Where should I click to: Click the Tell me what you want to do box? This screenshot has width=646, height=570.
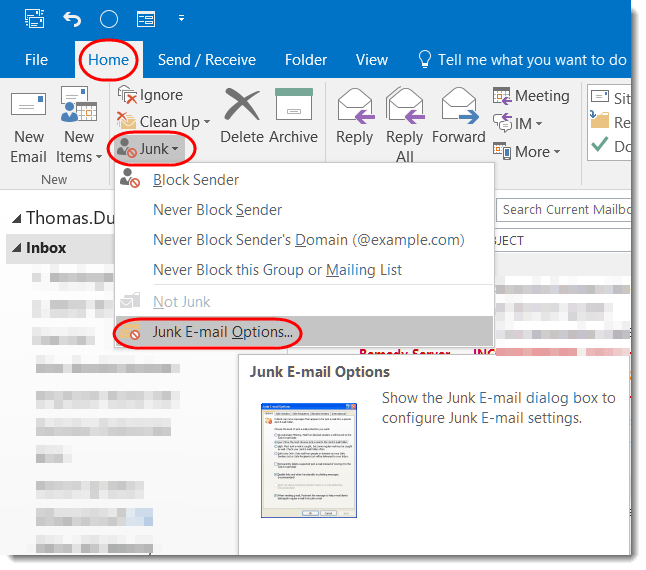(x=522, y=60)
